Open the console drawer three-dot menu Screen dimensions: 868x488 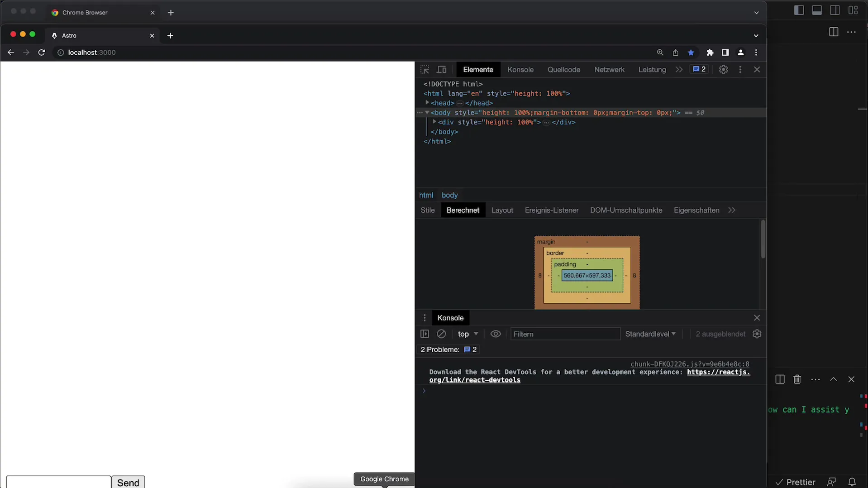click(424, 318)
